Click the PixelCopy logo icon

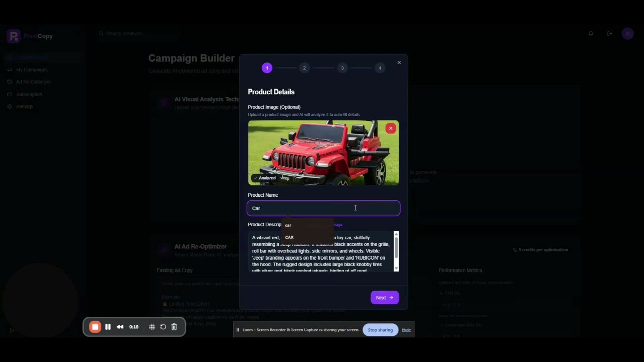tap(14, 36)
